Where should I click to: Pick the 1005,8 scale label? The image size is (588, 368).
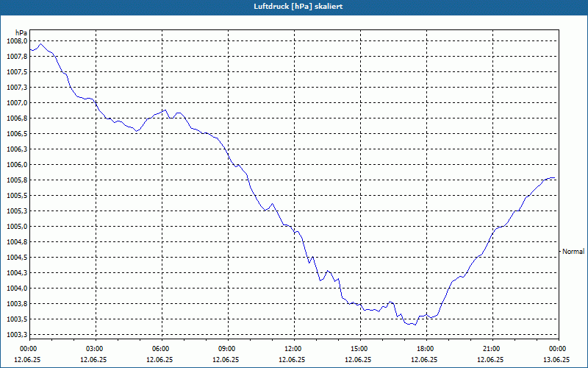17,180
